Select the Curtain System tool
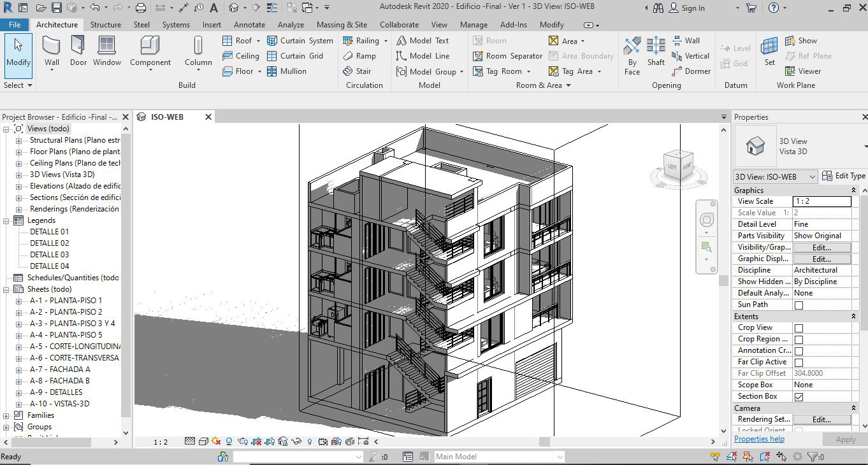868x465 pixels. click(x=300, y=41)
